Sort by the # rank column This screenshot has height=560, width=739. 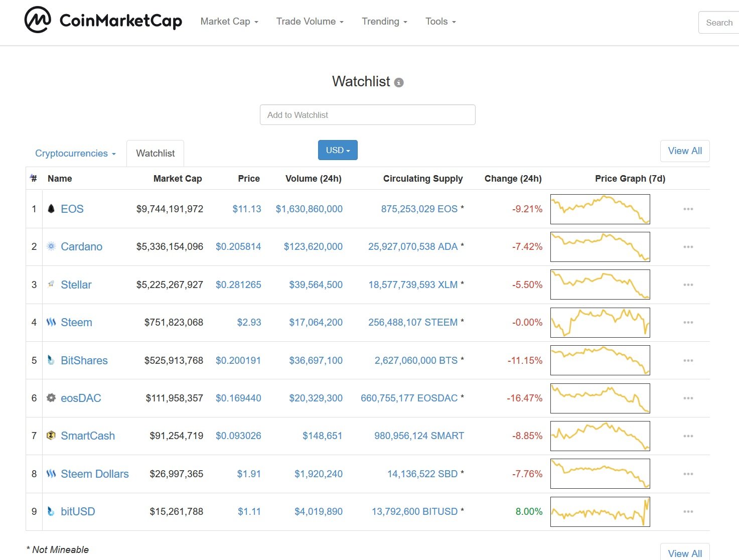pyautogui.click(x=34, y=178)
